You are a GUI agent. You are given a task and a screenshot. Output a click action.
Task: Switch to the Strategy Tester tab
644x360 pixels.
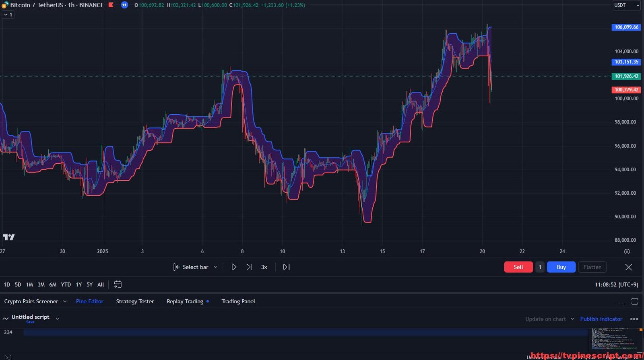(x=135, y=301)
